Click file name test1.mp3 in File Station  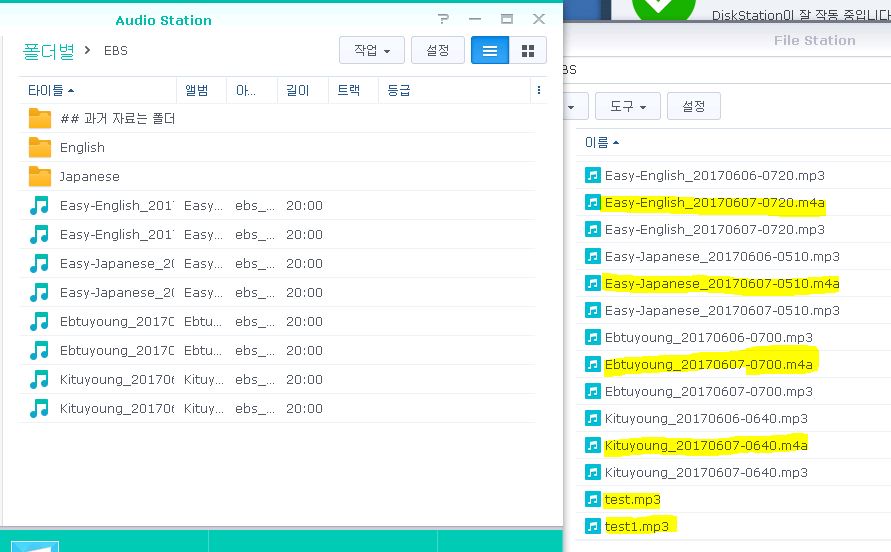[x=636, y=526]
